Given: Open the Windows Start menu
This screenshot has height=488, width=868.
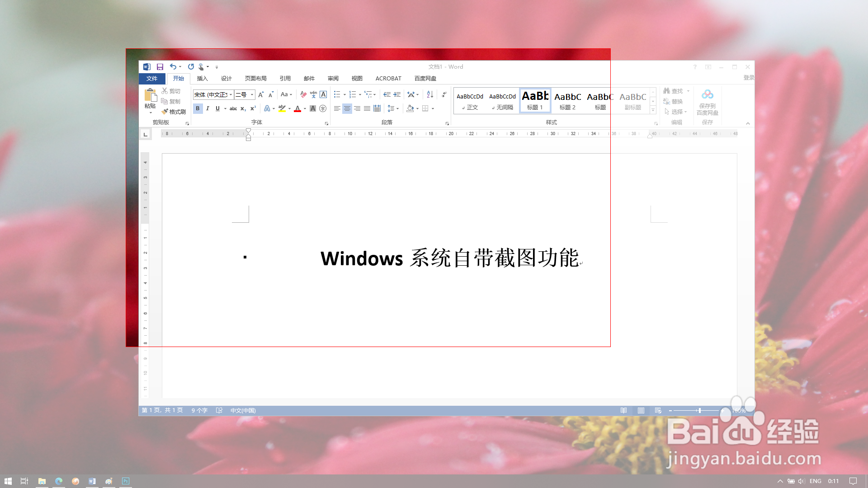Looking at the screenshot, I should (8, 481).
